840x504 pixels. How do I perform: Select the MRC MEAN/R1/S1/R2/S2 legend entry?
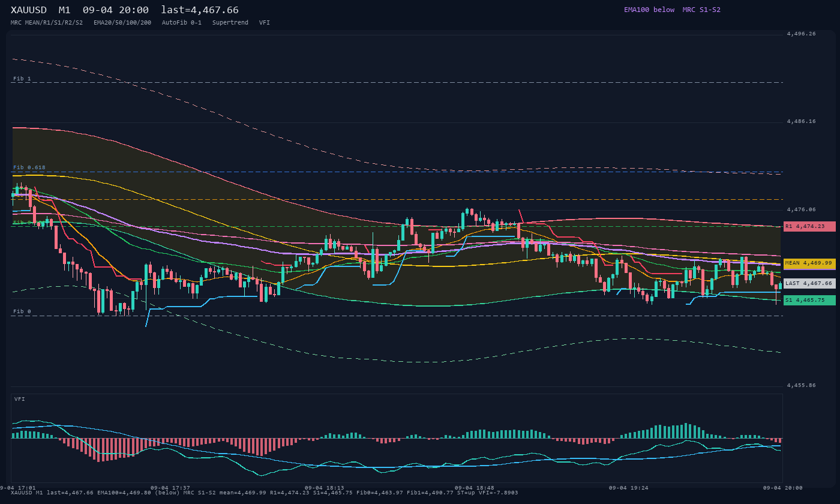[47, 22]
